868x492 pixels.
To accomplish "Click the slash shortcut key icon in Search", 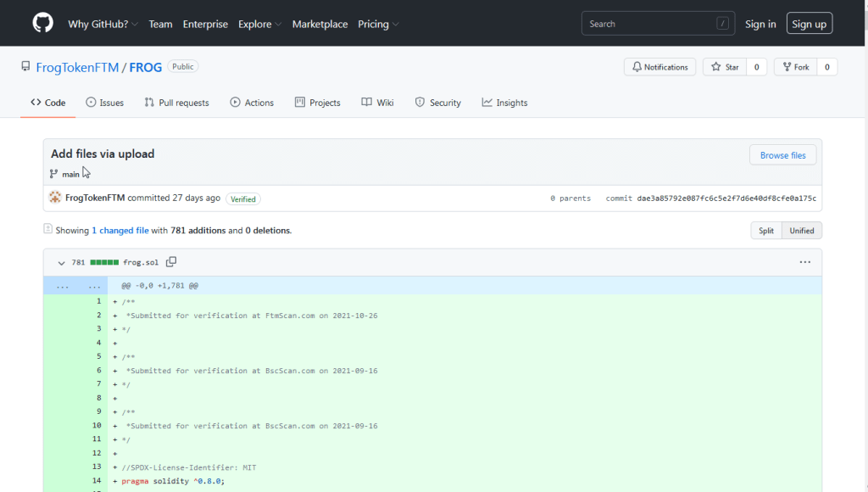I will pos(722,23).
